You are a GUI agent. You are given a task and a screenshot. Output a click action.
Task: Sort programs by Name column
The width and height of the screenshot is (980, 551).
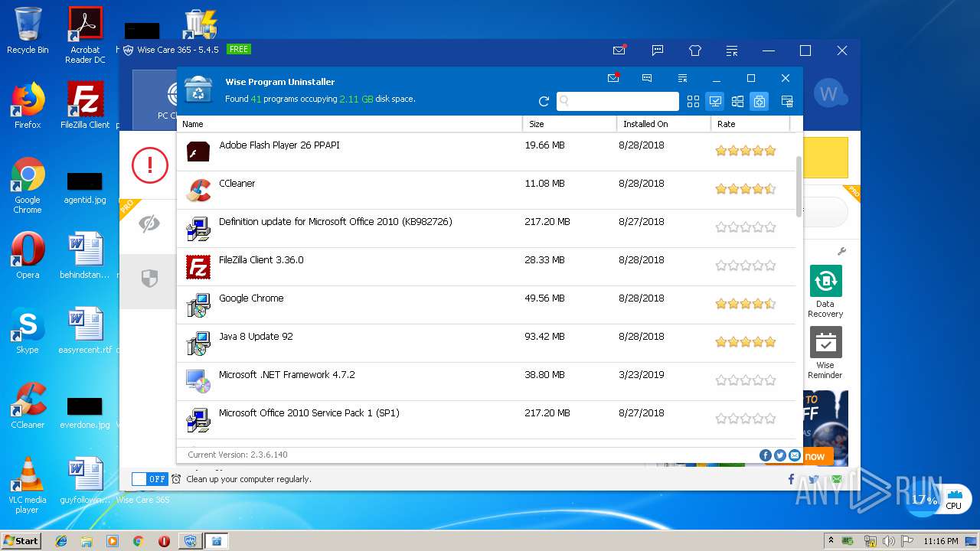click(350, 124)
